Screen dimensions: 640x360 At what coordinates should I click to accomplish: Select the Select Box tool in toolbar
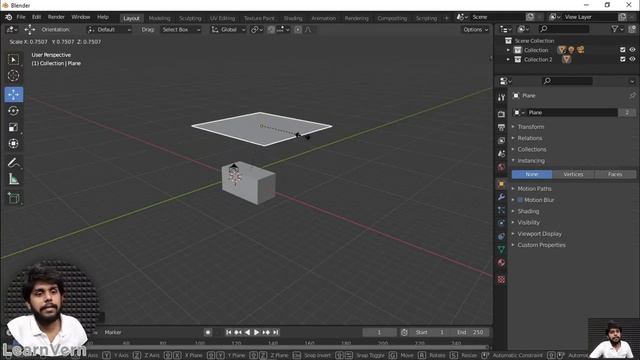pyautogui.click(x=13, y=60)
